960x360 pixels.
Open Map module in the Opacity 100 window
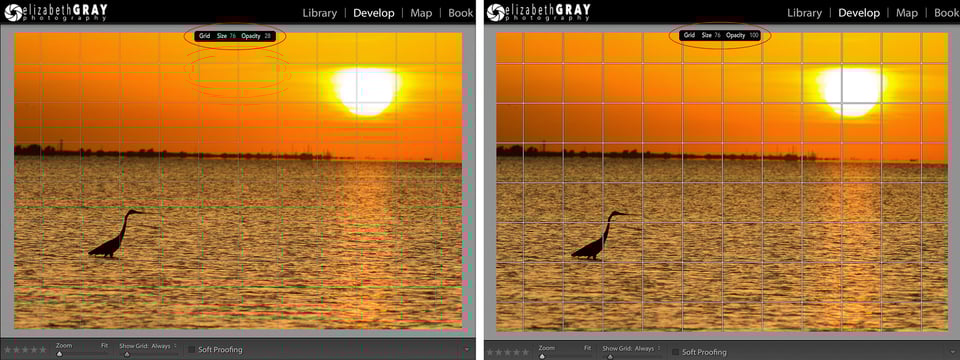click(906, 12)
